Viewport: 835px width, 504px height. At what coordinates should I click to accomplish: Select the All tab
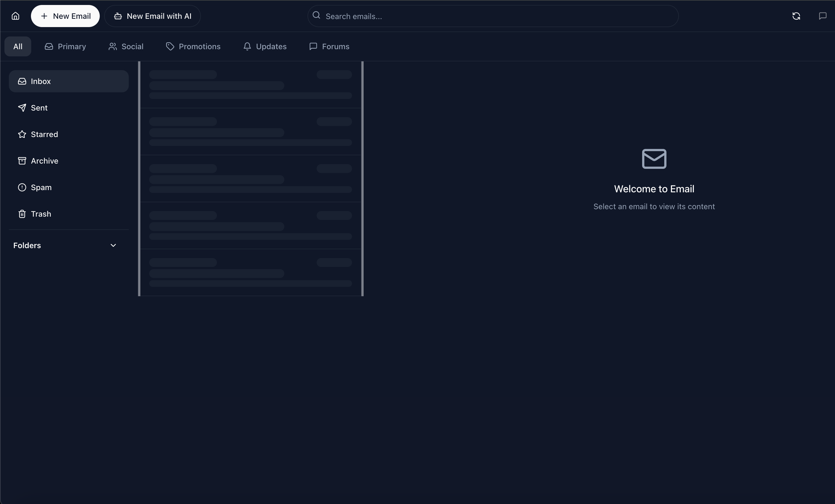18,46
